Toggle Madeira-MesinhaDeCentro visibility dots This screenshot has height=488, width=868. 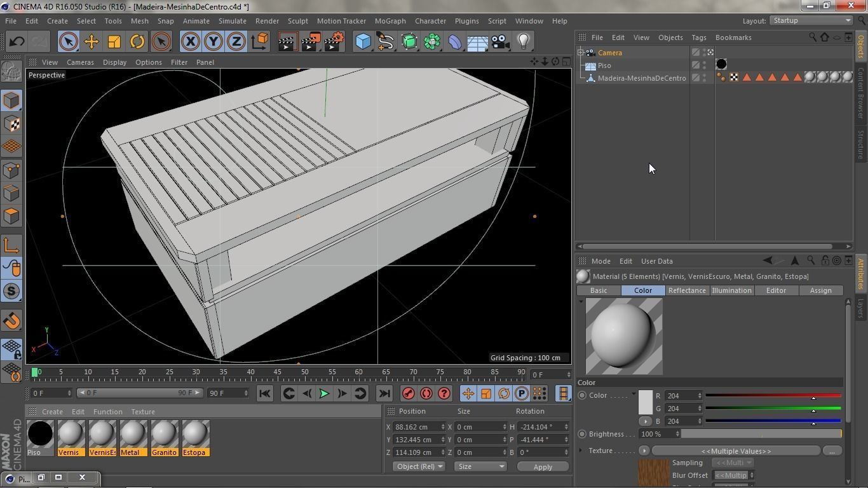coord(704,78)
